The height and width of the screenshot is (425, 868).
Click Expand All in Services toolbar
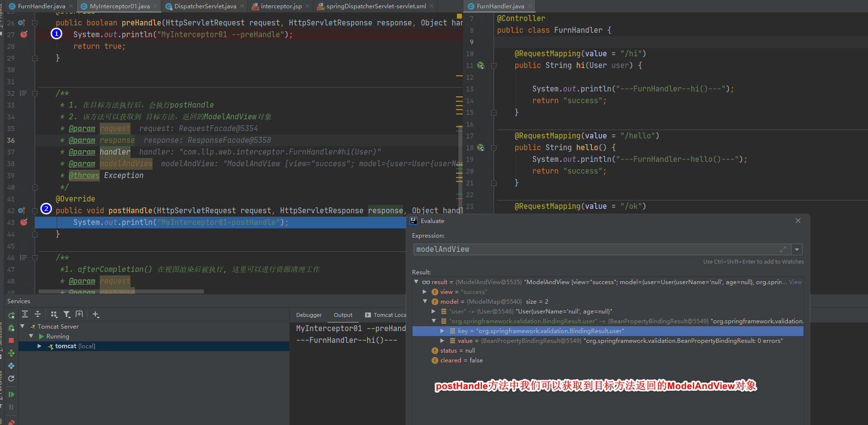[x=25, y=314]
